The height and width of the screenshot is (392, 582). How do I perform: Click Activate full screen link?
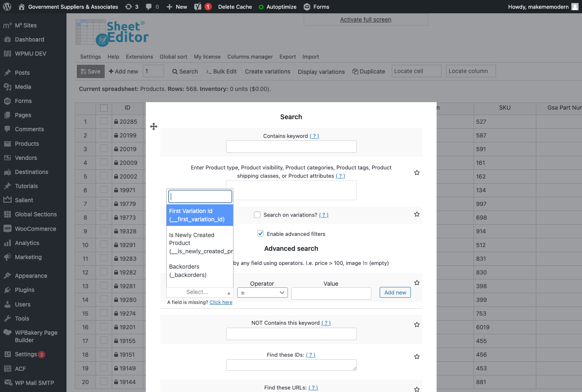(366, 20)
